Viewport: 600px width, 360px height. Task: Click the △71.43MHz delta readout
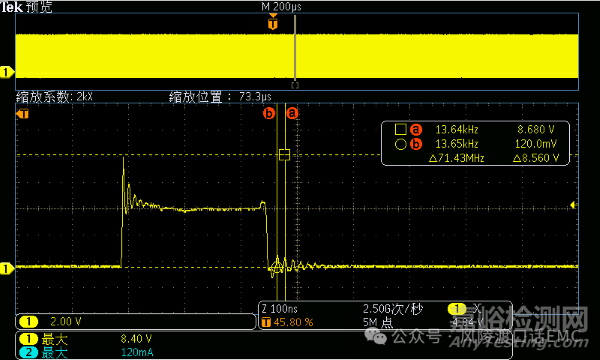(457, 158)
